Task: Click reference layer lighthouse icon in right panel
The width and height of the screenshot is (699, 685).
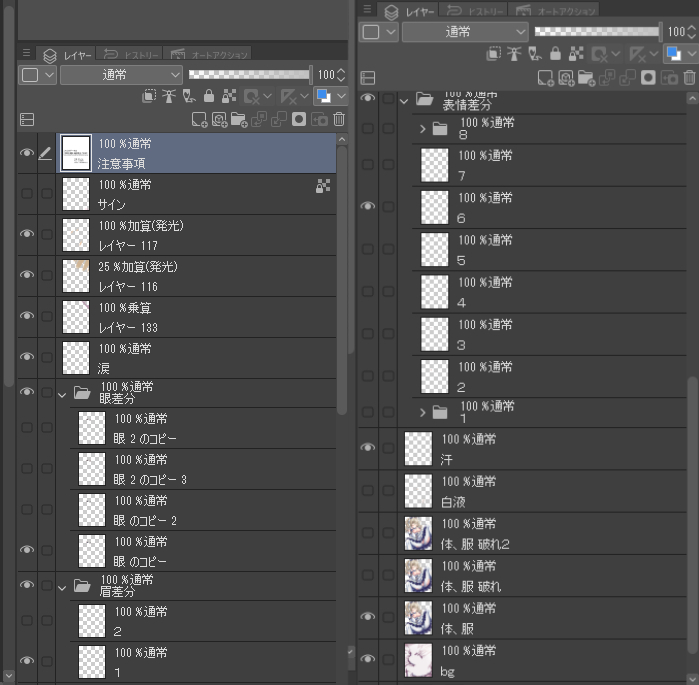Action: [x=514, y=54]
